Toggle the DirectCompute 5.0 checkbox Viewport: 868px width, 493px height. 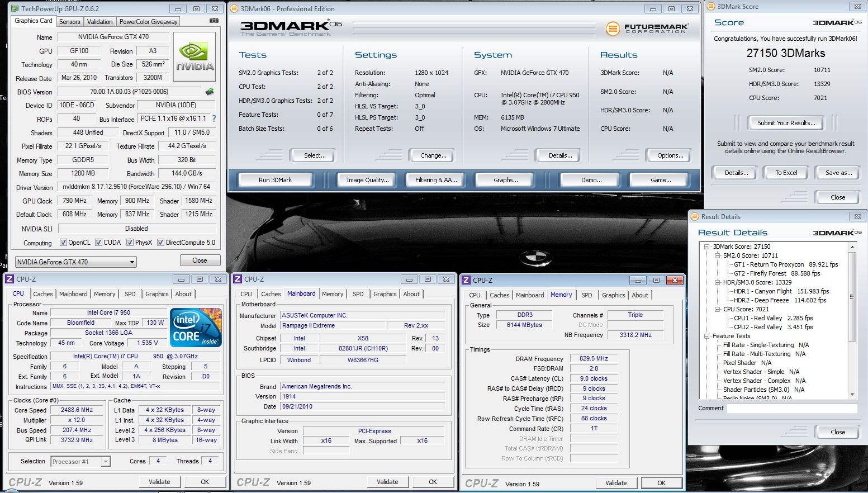160,243
